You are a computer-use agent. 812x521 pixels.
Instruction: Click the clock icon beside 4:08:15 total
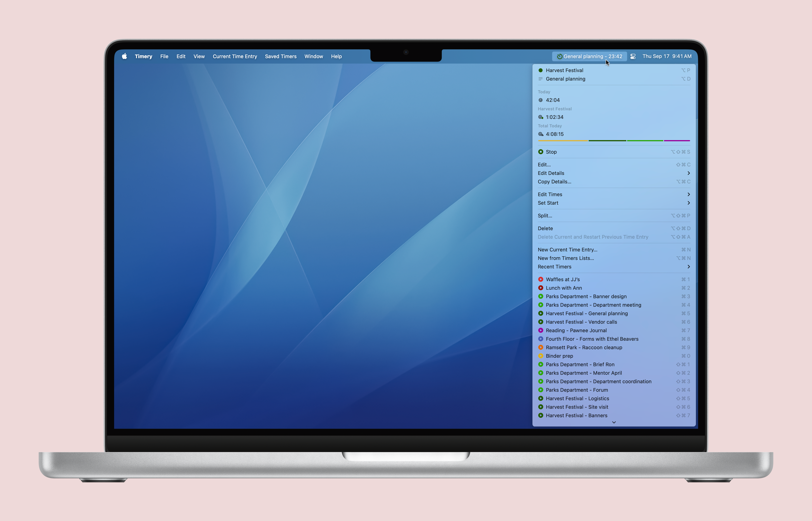pos(540,134)
